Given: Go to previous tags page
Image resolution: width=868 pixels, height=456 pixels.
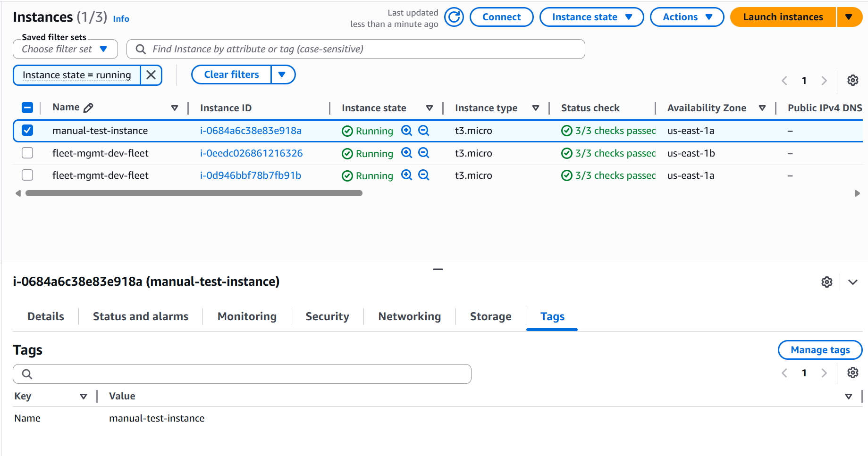Looking at the screenshot, I should click(784, 373).
